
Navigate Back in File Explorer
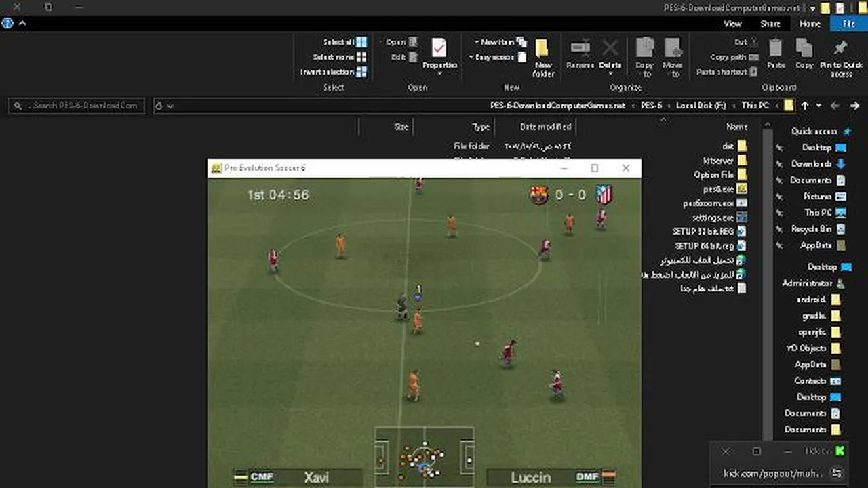854,106
